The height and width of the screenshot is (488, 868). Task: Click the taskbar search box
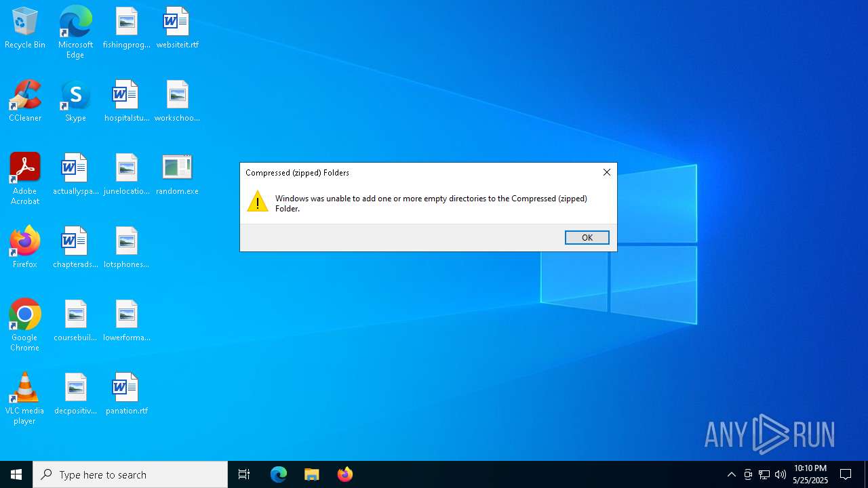[x=130, y=474]
